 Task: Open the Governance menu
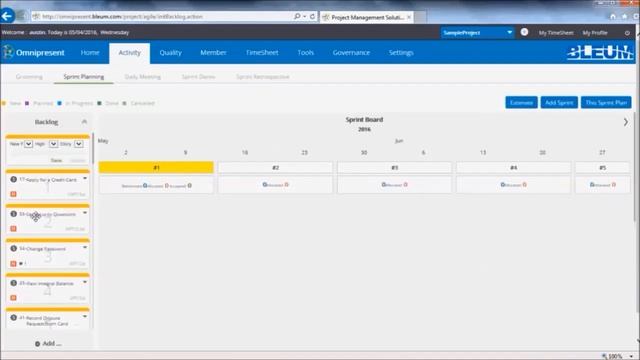(351, 53)
